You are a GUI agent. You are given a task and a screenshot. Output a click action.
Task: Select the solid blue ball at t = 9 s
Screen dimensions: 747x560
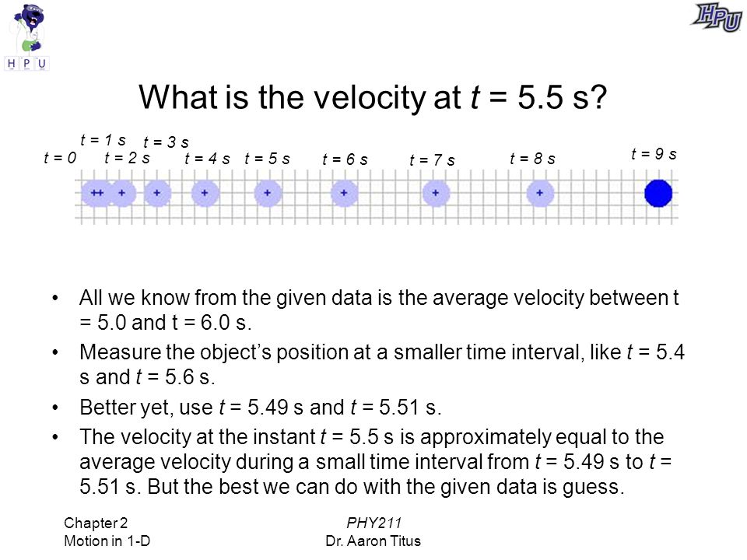(658, 194)
